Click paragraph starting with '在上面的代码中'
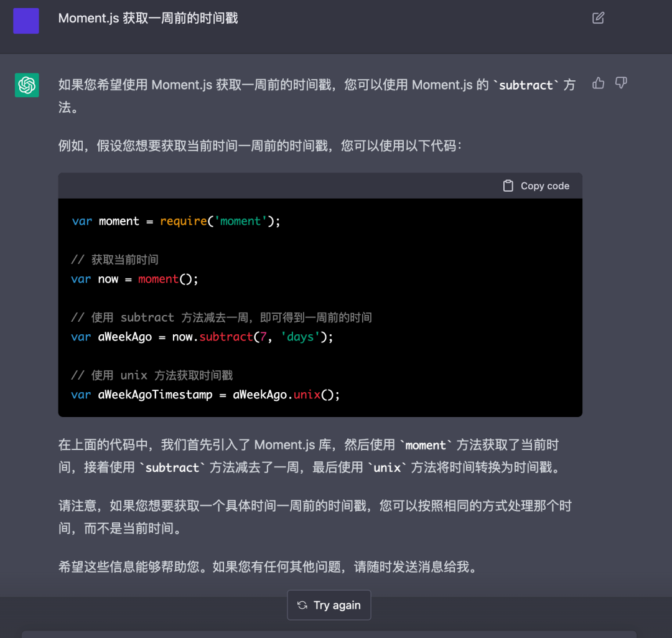This screenshot has width=672, height=638. coord(310,456)
